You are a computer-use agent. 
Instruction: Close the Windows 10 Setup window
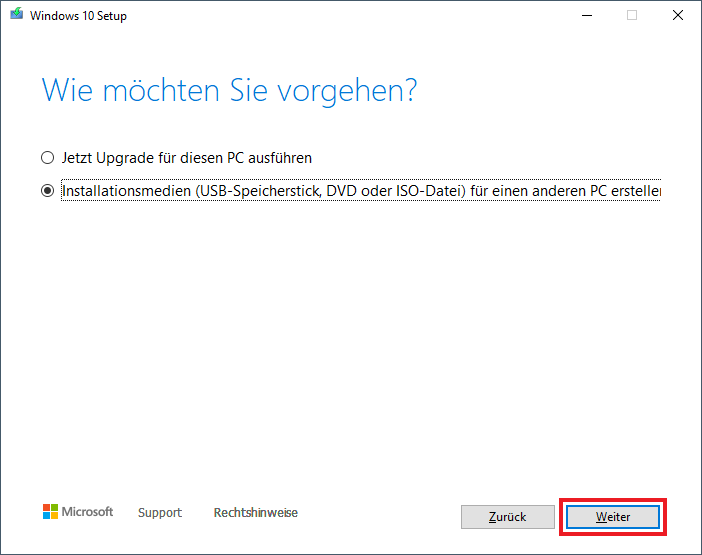678,15
